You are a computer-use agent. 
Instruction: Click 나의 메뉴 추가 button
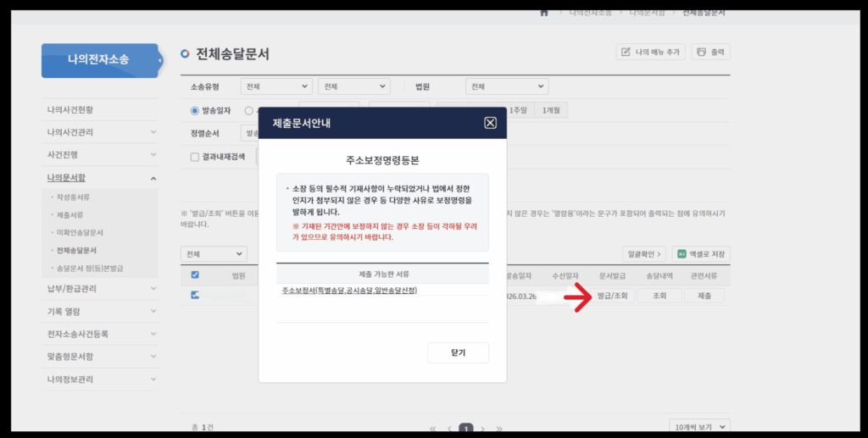pos(650,52)
